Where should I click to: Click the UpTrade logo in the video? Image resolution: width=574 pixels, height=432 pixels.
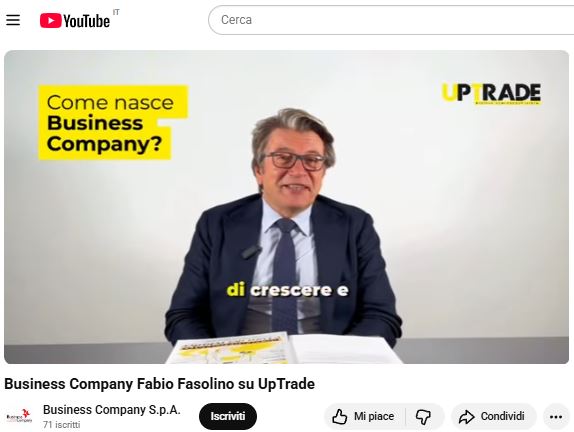point(492,93)
